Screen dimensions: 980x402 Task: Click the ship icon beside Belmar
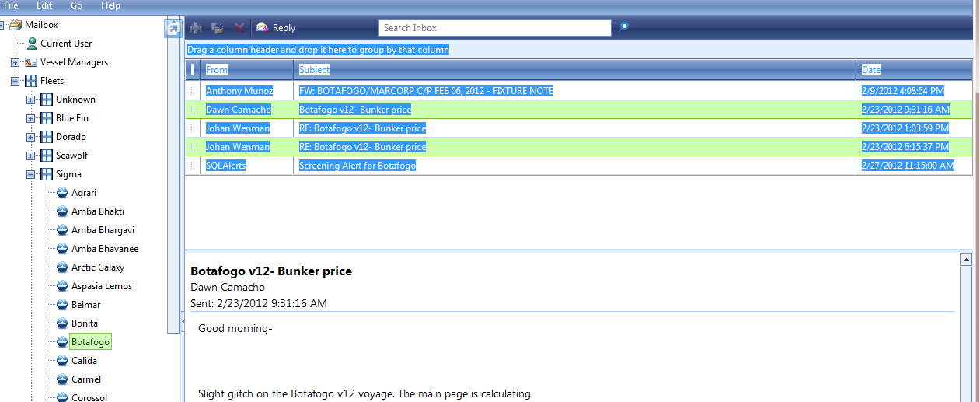coord(62,305)
